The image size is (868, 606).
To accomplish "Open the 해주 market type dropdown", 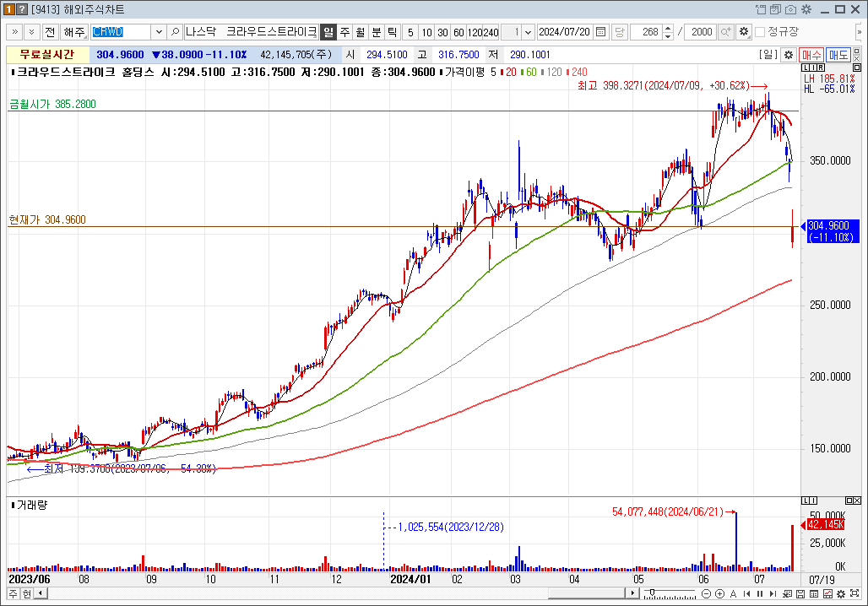I will click(x=74, y=32).
